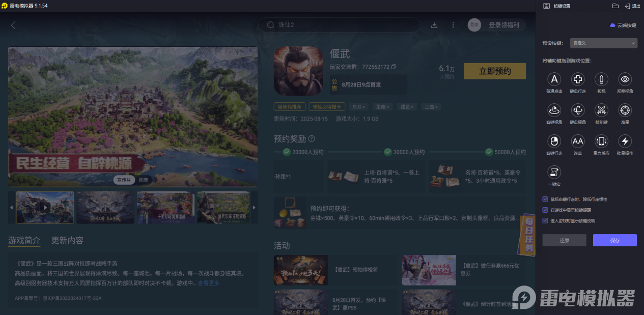This screenshot has width=644, height=315.
Task: Open the 策略 > category tag
Action: click(383, 107)
